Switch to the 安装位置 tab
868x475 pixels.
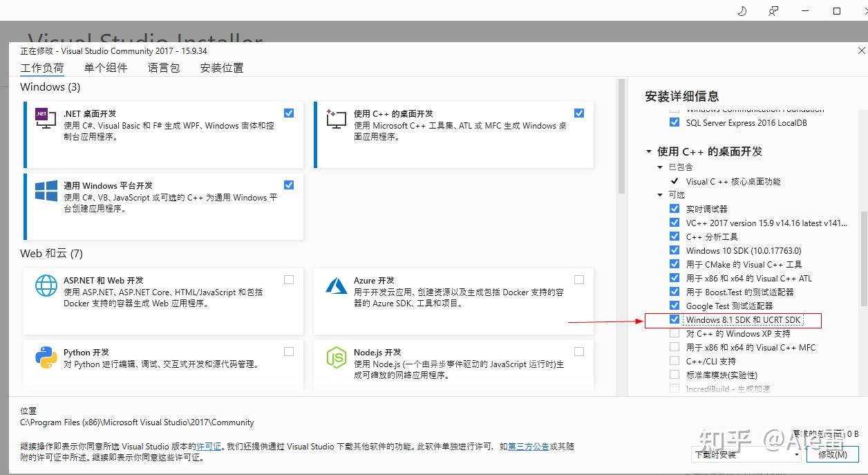click(222, 68)
